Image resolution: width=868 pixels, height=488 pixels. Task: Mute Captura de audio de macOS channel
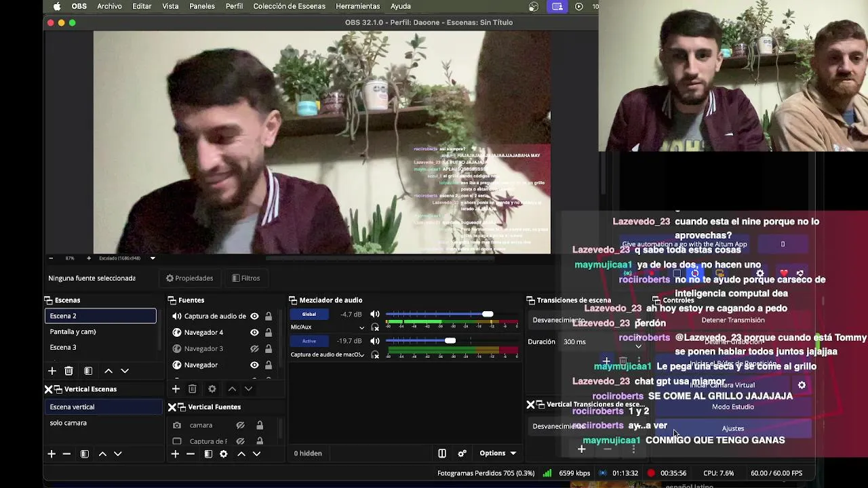click(375, 342)
